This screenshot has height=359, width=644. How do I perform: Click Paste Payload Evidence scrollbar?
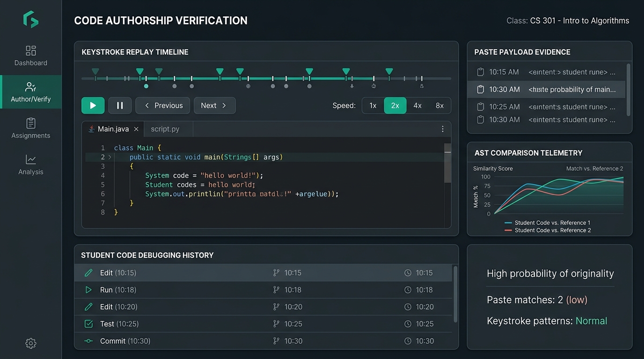pyautogui.click(x=628, y=90)
